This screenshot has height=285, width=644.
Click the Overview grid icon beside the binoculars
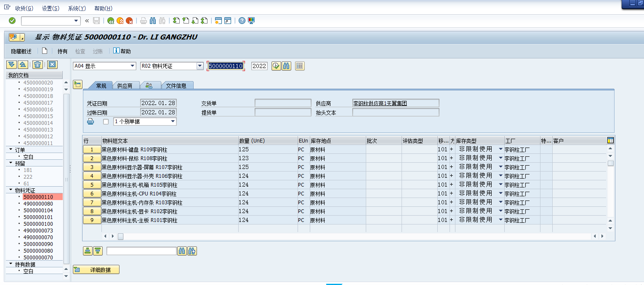299,66
